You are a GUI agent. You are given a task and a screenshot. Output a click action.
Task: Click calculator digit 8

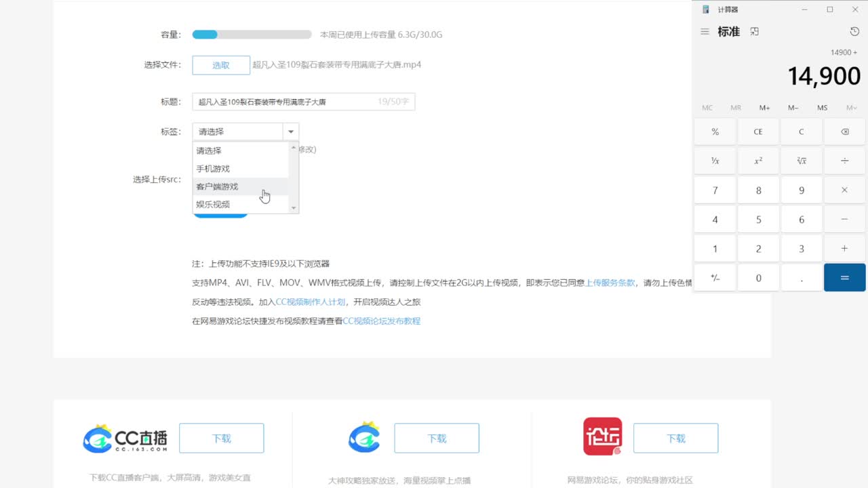758,190
